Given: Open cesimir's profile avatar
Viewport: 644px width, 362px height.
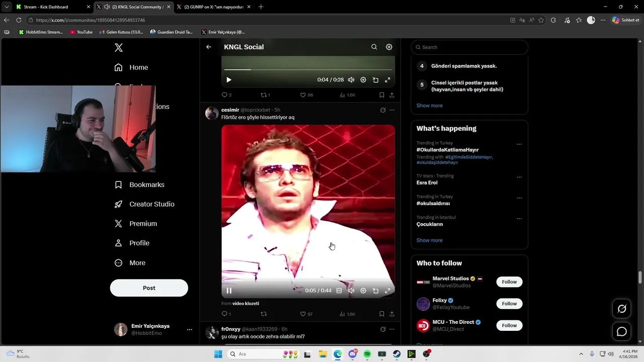Looking at the screenshot, I should (x=212, y=113).
